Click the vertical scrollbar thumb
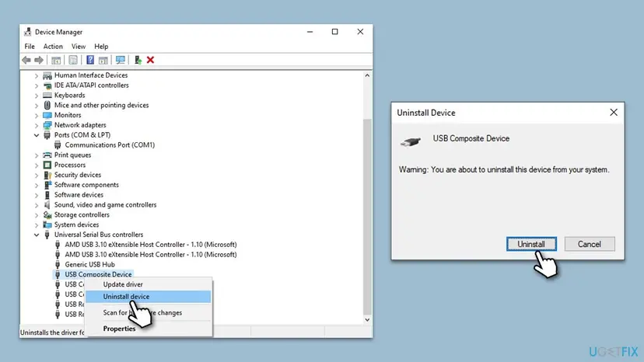Screen dimensions: 644x362 367,216
